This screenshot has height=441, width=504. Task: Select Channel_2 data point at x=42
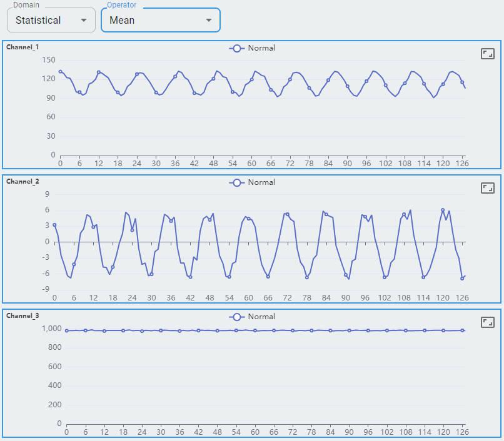click(x=190, y=277)
